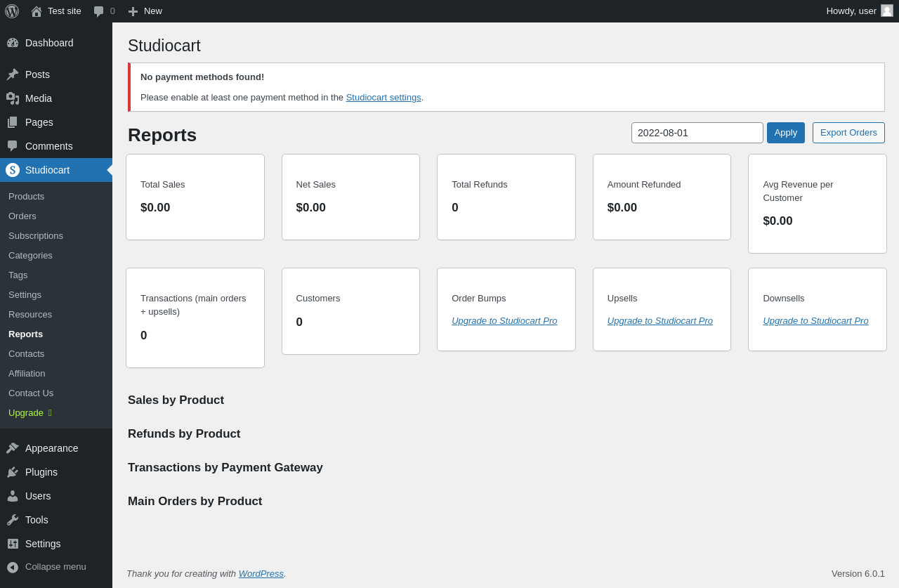Viewport: 899px width, 588px height.
Task: Click the Appearance menu label
Action: [x=52, y=448]
